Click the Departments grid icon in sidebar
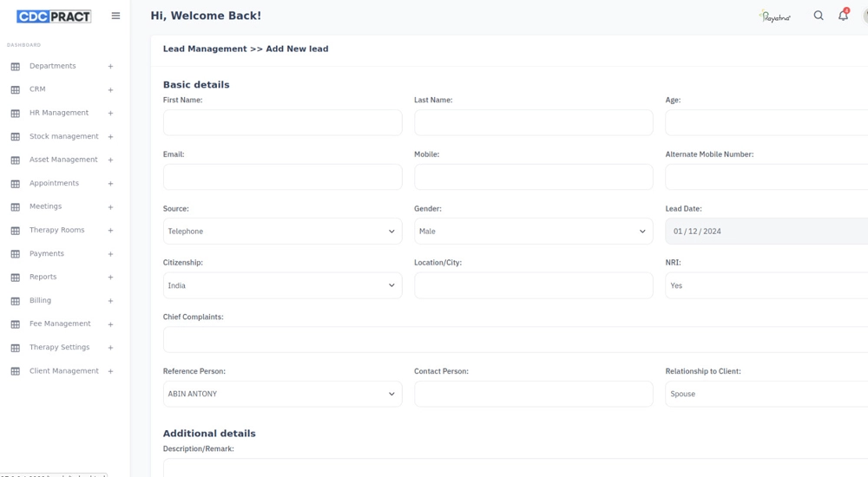The height and width of the screenshot is (477, 868). point(15,67)
